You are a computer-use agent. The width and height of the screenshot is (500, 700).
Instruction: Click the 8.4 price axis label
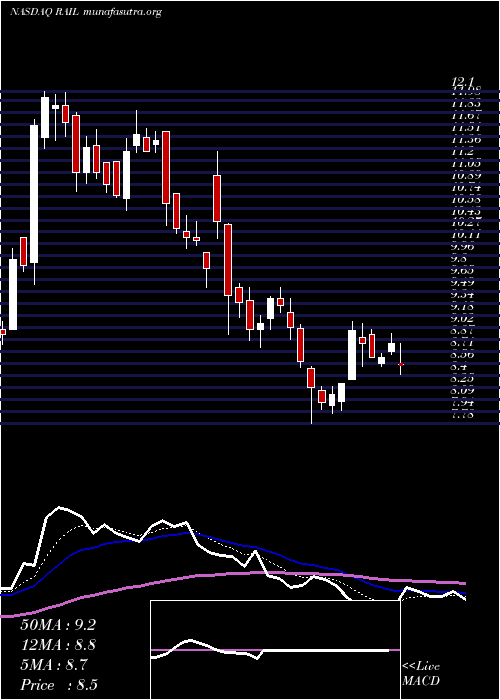tap(460, 367)
